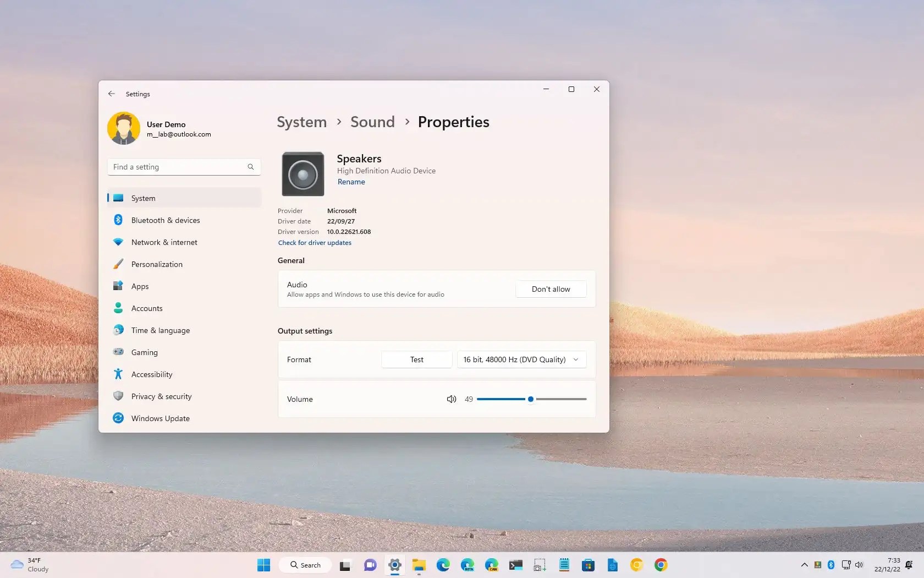Select the Accessibility icon

point(119,374)
